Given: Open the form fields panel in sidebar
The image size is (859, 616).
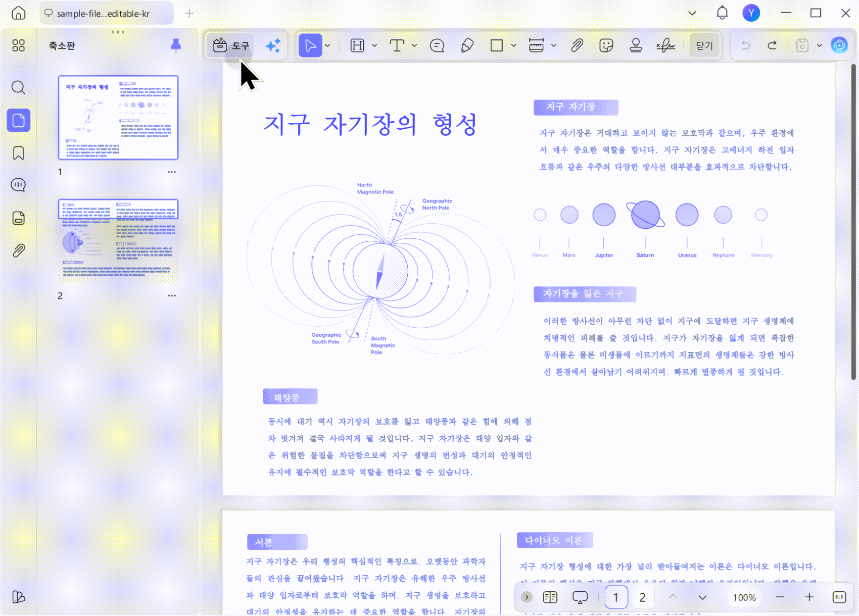Looking at the screenshot, I should [19, 218].
